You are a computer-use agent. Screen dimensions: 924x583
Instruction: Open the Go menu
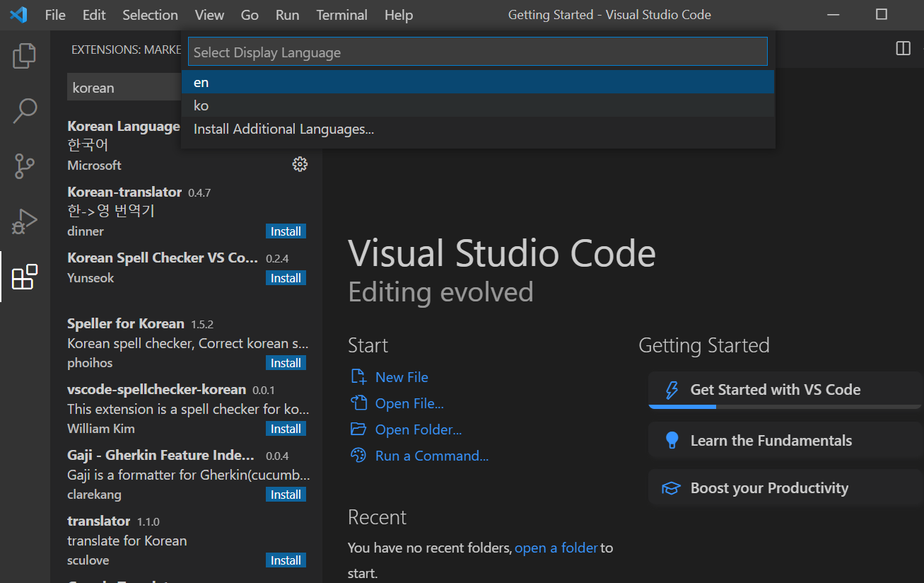(x=250, y=15)
